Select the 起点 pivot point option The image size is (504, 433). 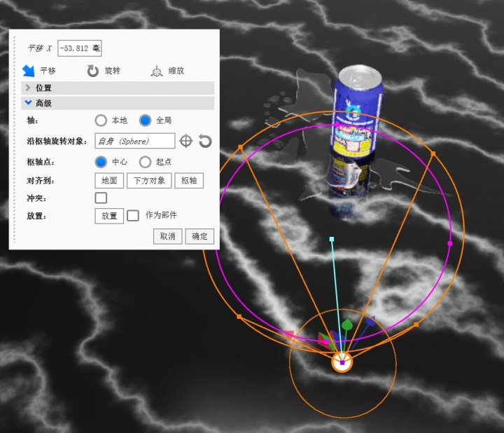pyautogui.click(x=145, y=162)
